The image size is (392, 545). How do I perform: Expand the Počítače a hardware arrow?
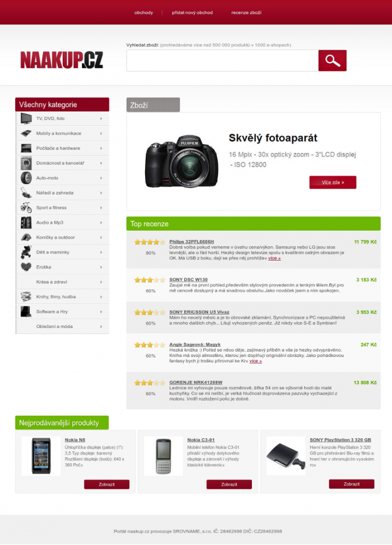click(101, 148)
